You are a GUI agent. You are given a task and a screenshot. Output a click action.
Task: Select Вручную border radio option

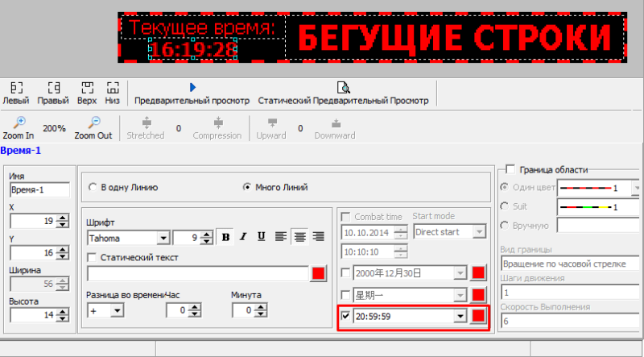point(504,226)
